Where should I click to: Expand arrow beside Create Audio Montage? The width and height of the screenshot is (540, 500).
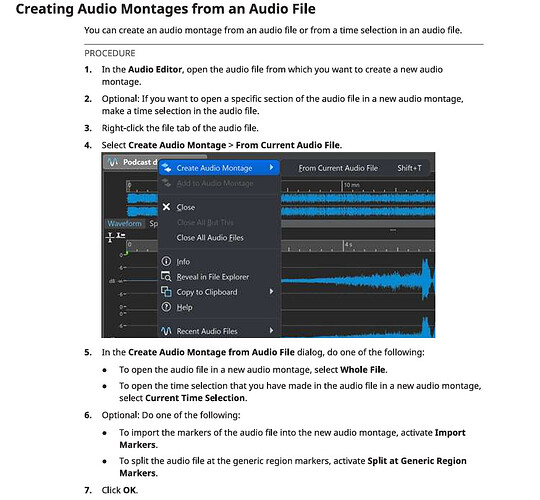pos(271,167)
